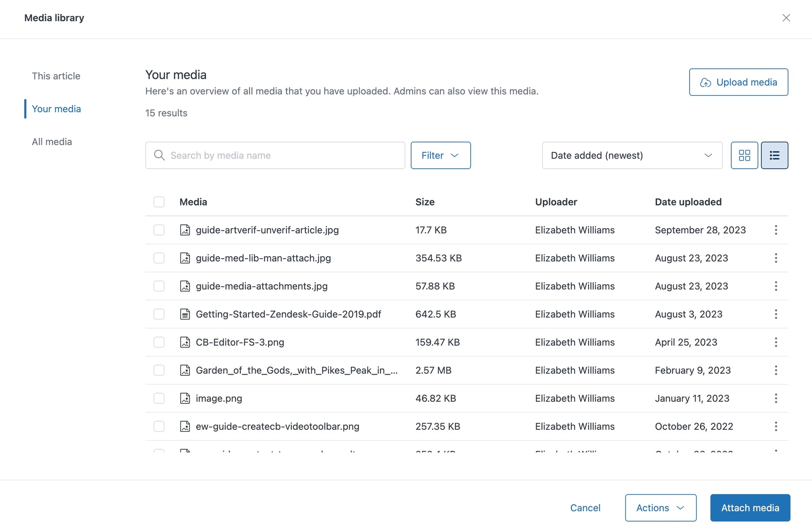812x529 pixels.
Task: Open the Date added sort dropdown
Action: pyautogui.click(x=631, y=155)
